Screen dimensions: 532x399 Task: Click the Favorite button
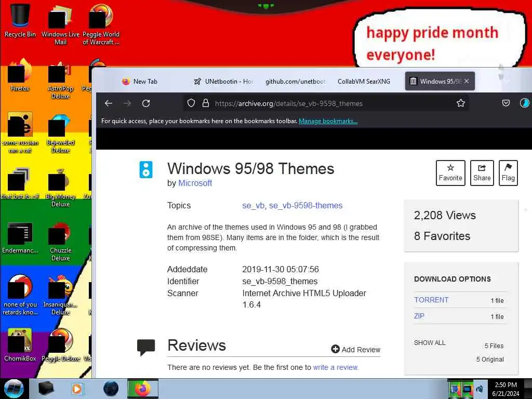click(450, 172)
